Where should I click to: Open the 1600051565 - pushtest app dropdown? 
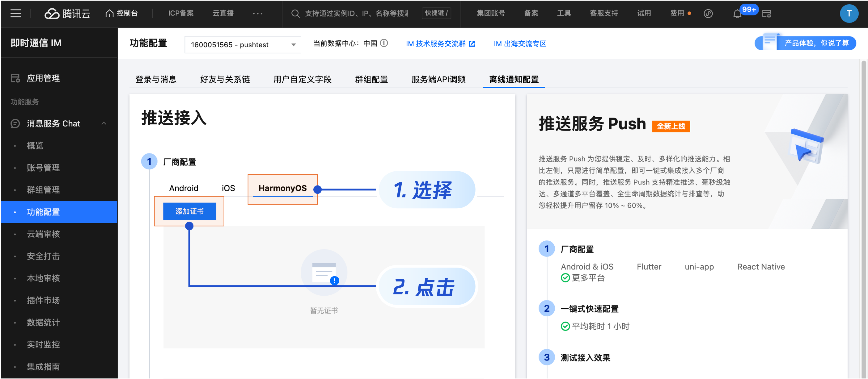point(243,45)
